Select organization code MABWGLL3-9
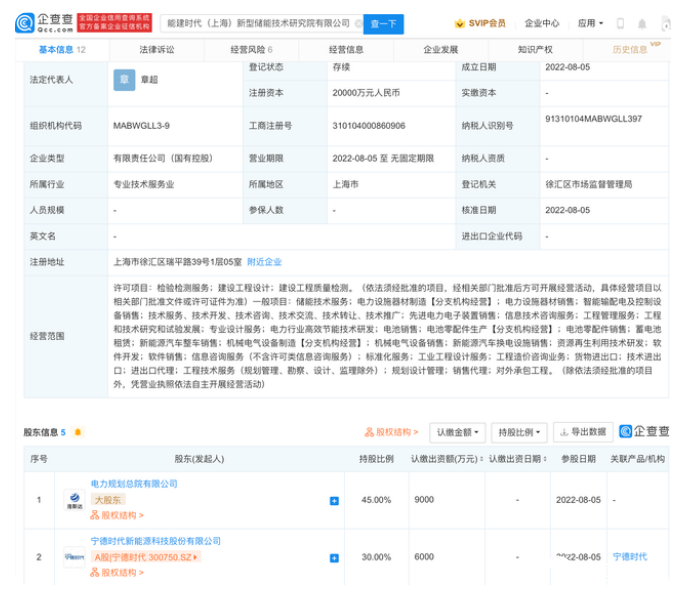The image size is (684, 602). point(141,126)
